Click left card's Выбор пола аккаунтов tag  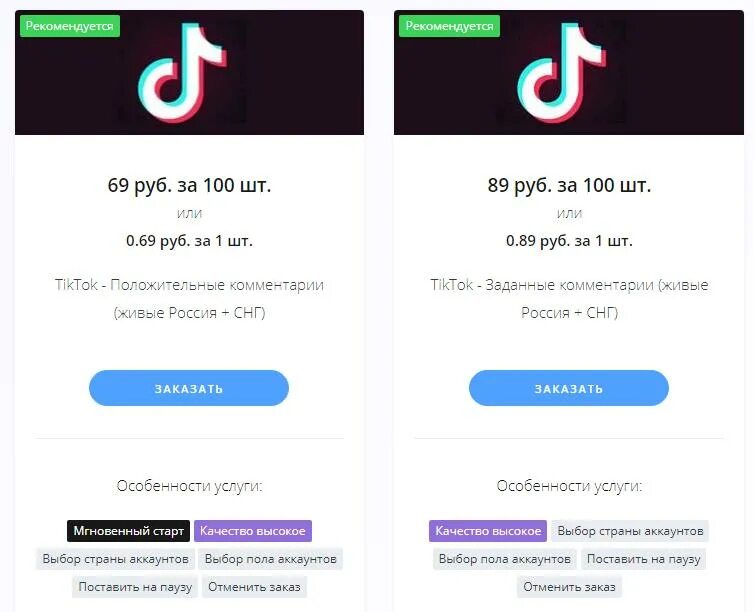click(270, 559)
